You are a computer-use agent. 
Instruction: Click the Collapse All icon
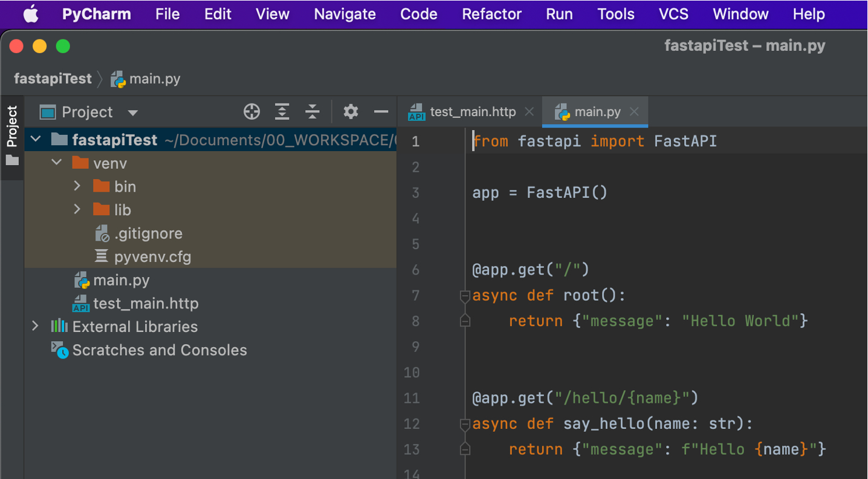(312, 111)
